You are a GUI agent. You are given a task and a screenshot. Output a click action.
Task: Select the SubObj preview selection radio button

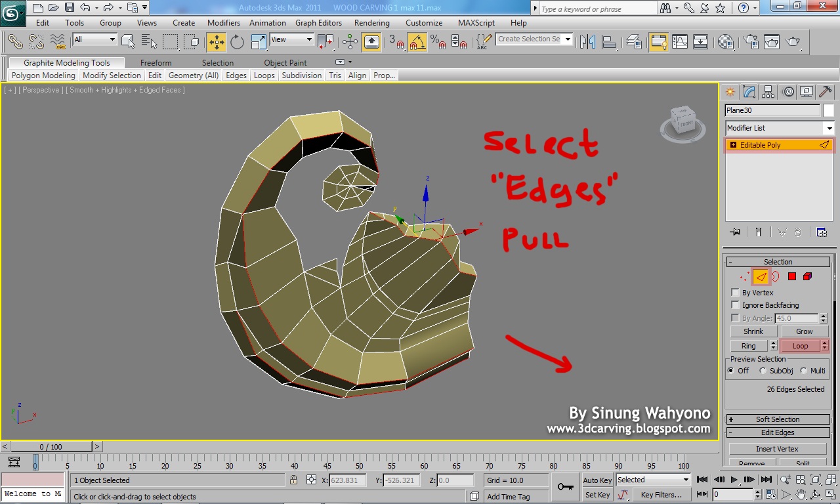pyautogui.click(x=763, y=371)
